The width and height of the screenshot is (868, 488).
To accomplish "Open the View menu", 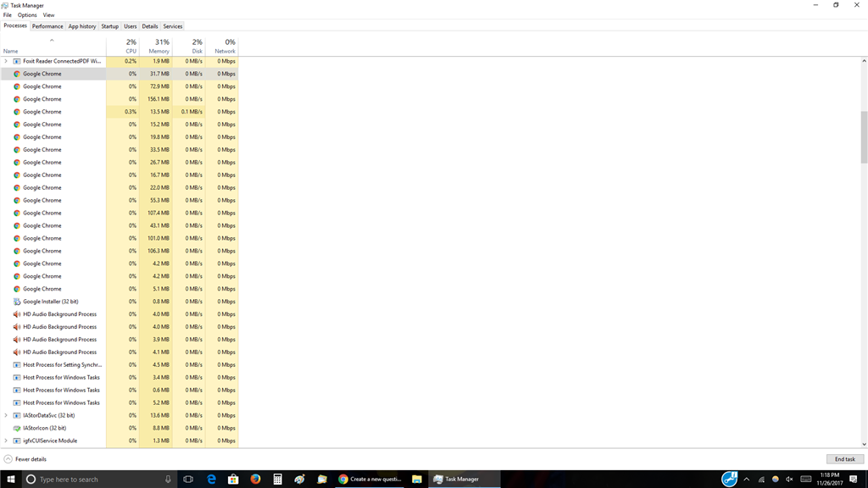I will pos(48,15).
